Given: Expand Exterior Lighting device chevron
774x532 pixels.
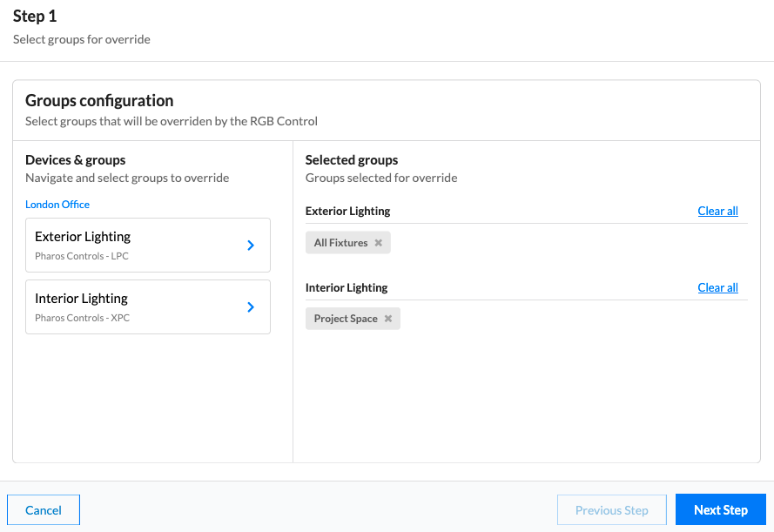Looking at the screenshot, I should click(251, 246).
